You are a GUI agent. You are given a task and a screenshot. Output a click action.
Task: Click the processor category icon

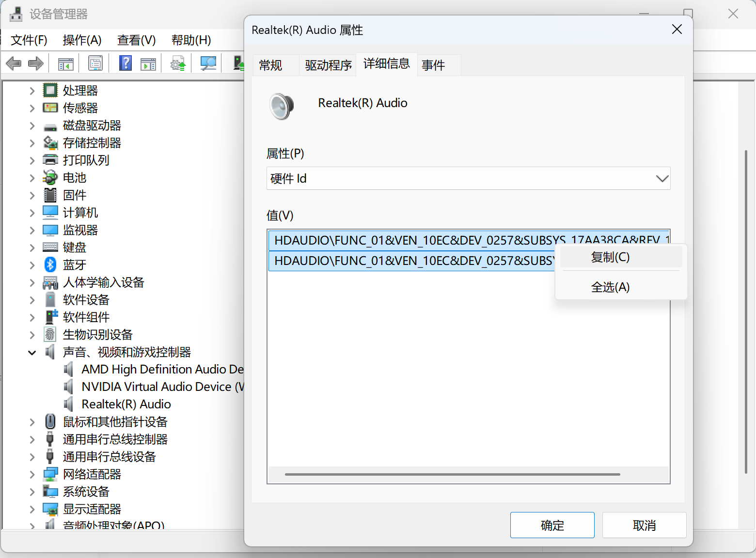(50, 90)
